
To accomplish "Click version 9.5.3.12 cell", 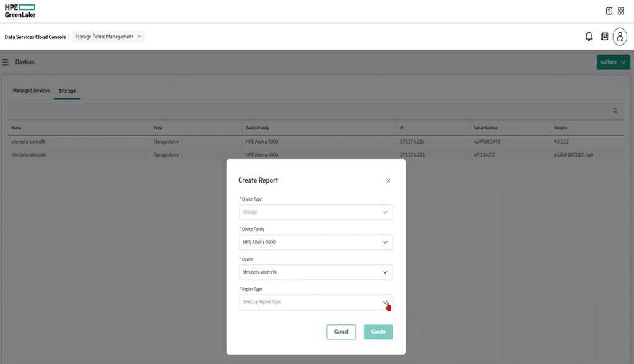I will (x=561, y=142).
